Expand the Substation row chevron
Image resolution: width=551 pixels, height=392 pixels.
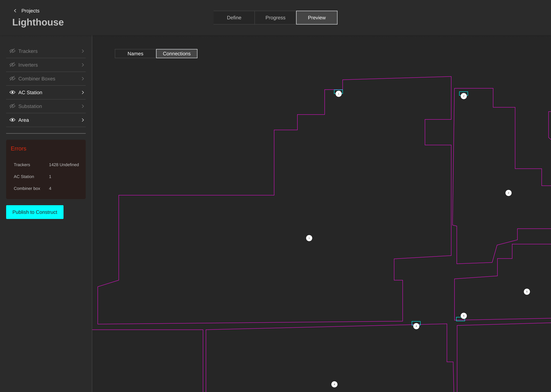pyautogui.click(x=83, y=106)
